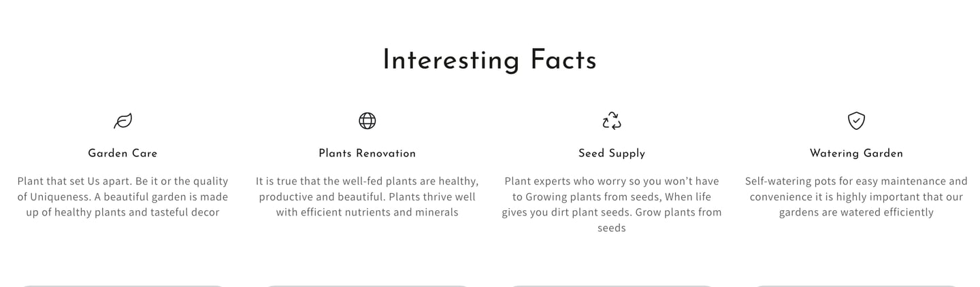Open the Garden Care heading
The width and height of the screenshot is (980, 287).
[122, 154]
